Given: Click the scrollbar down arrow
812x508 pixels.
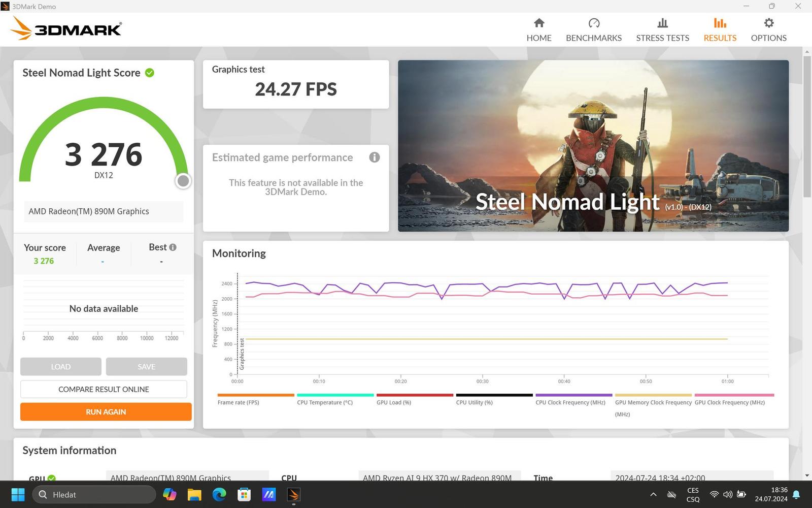Looking at the screenshot, I should [x=807, y=475].
